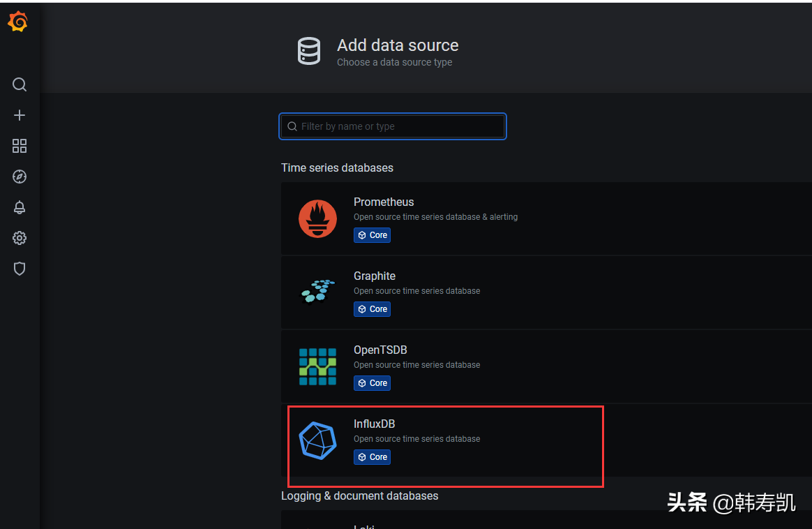Click the Core badge under InfluxDB
Image resolution: width=812 pixels, height=529 pixels.
coord(372,456)
